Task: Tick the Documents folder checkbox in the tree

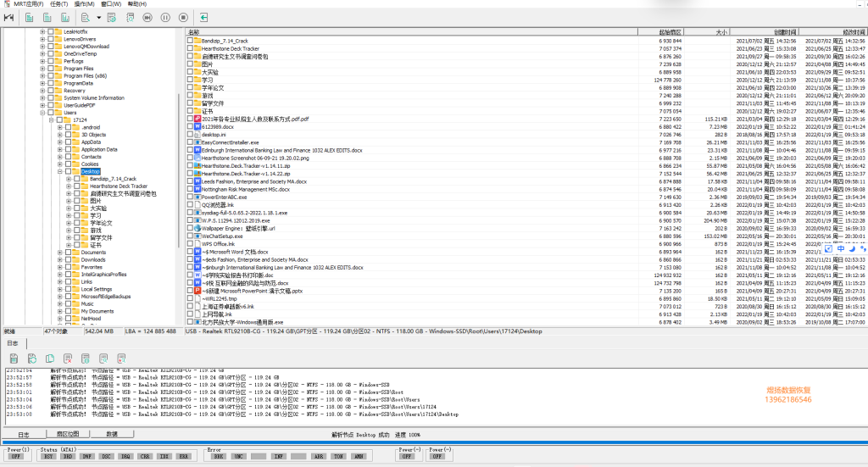Action: [x=68, y=253]
